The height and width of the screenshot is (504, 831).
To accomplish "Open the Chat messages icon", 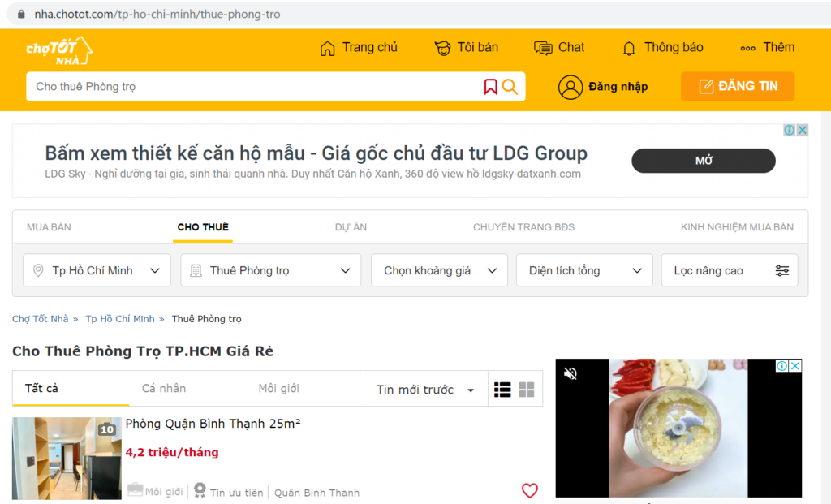I will coord(543,48).
